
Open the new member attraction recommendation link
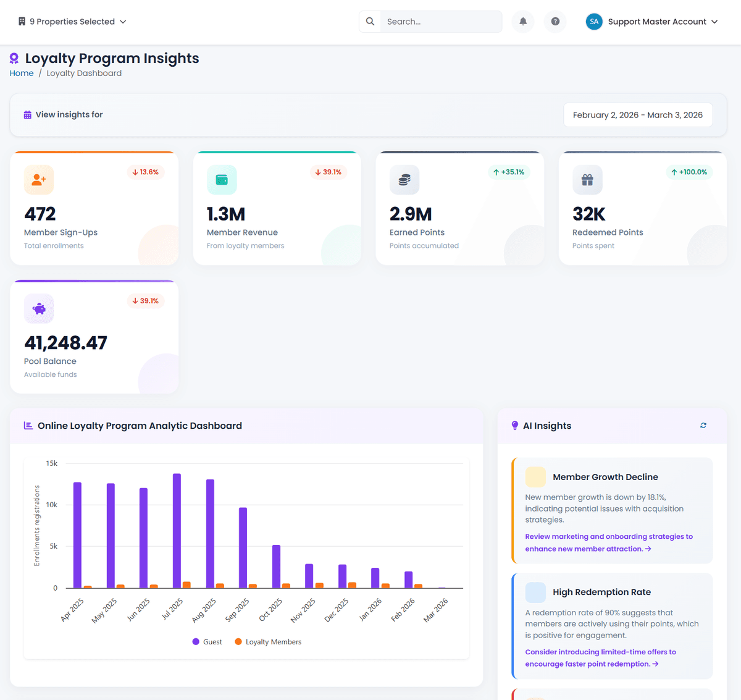coord(608,542)
